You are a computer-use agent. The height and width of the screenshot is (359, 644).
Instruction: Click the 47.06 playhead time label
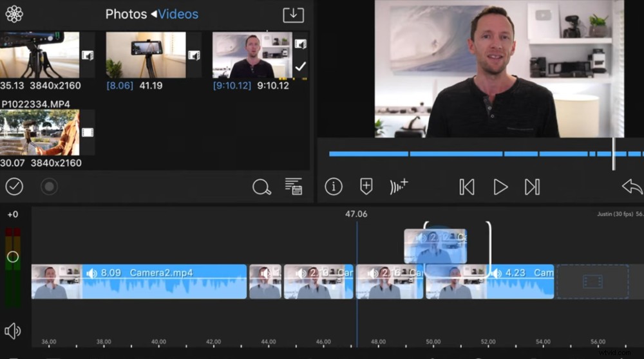click(356, 214)
